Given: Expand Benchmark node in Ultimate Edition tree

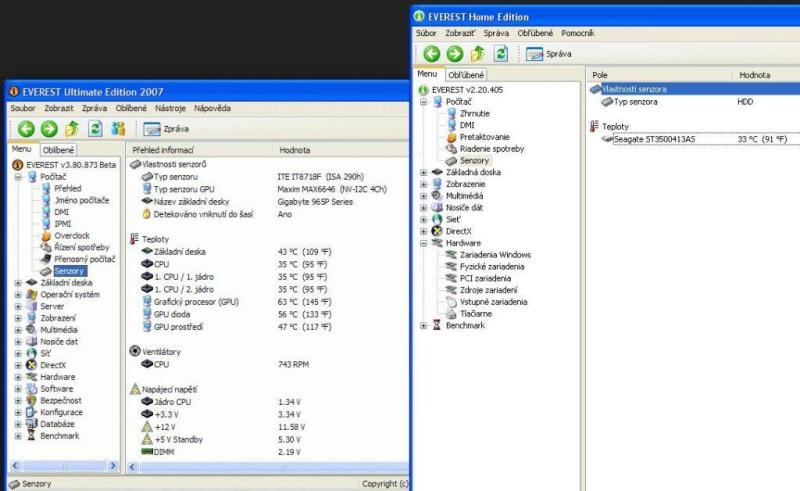Looking at the screenshot, I should click(18, 436).
